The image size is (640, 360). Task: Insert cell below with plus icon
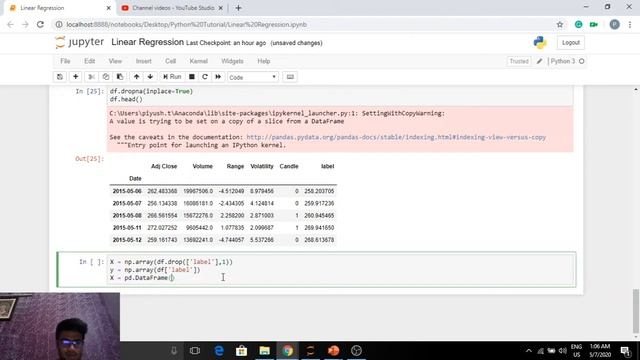(76, 77)
